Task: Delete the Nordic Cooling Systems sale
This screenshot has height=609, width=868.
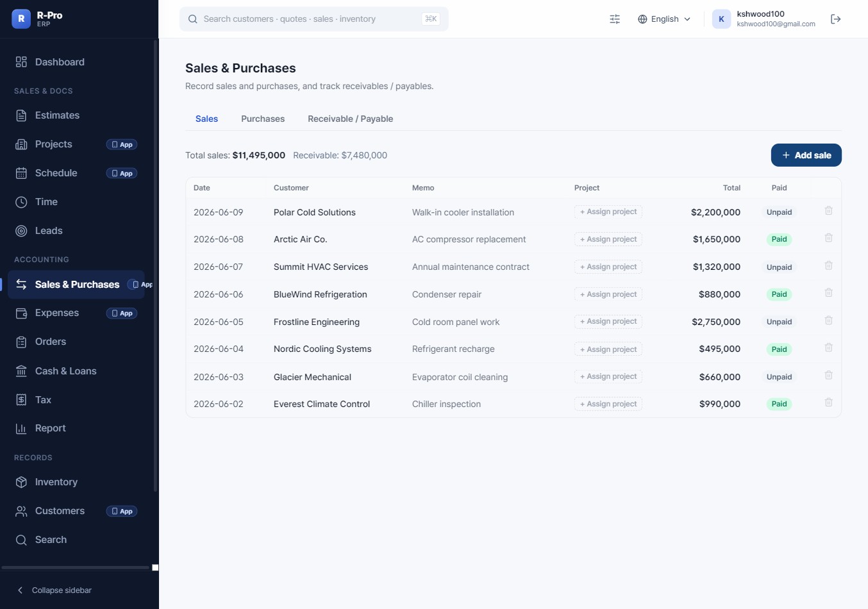Action: click(x=828, y=347)
